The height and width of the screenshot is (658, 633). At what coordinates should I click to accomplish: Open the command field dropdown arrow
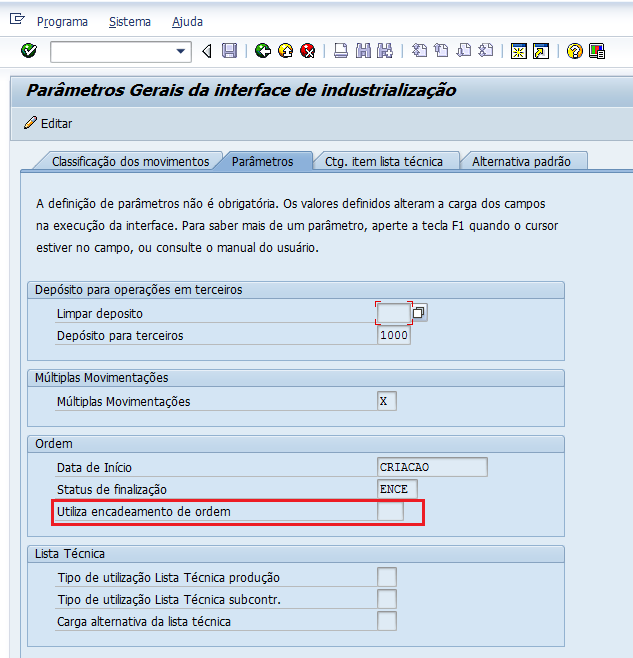tap(180, 52)
